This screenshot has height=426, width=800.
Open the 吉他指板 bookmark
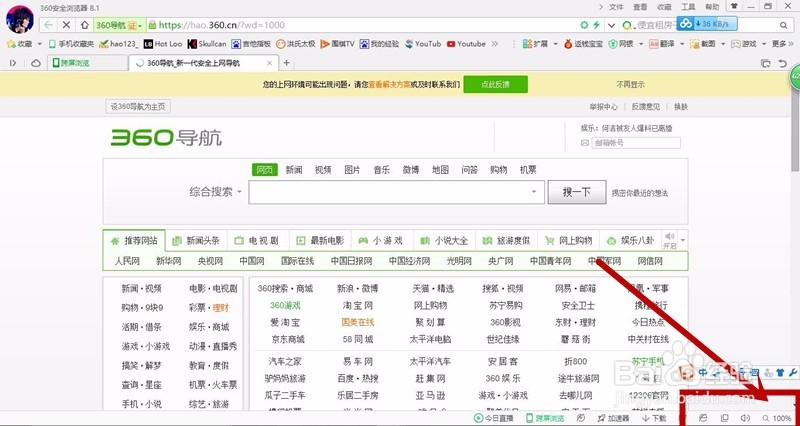[251, 44]
